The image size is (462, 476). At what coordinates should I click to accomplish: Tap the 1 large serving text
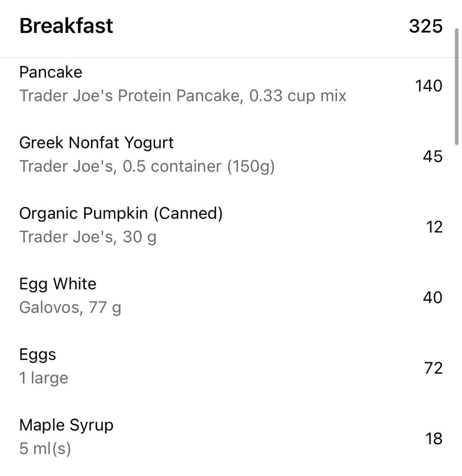click(x=44, y=378)
